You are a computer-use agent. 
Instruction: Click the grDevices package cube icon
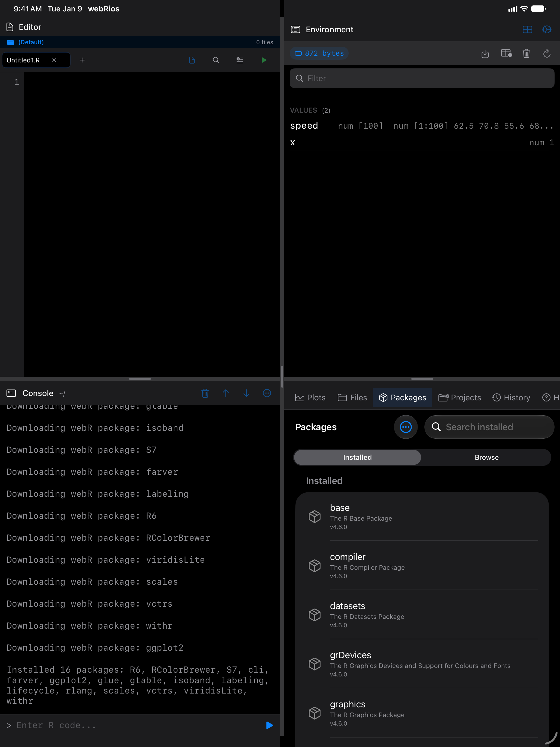(x=315, y=664)
